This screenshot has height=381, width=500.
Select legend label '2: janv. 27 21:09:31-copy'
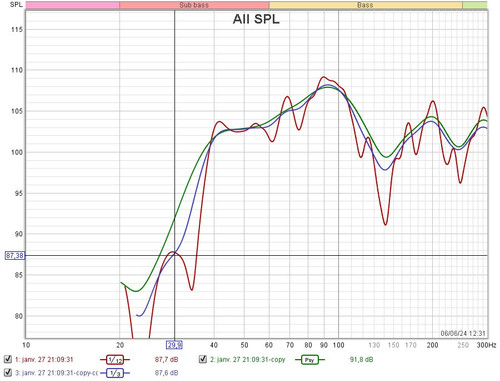pos(248,360)
